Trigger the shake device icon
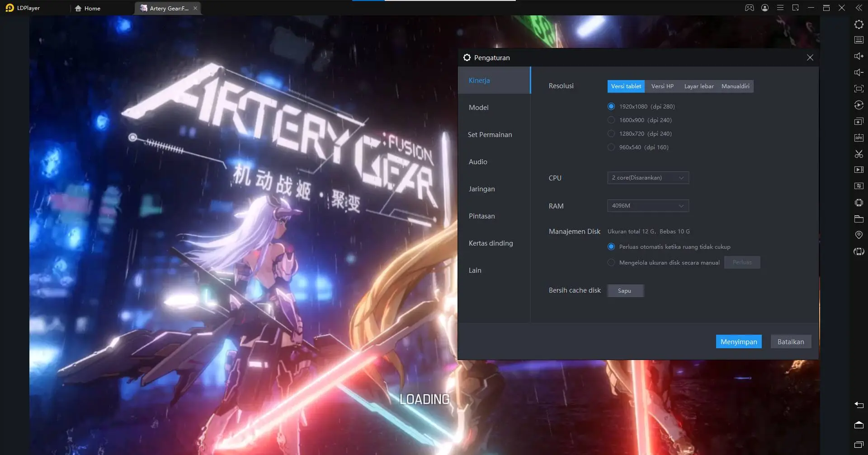 click(859, 203)
